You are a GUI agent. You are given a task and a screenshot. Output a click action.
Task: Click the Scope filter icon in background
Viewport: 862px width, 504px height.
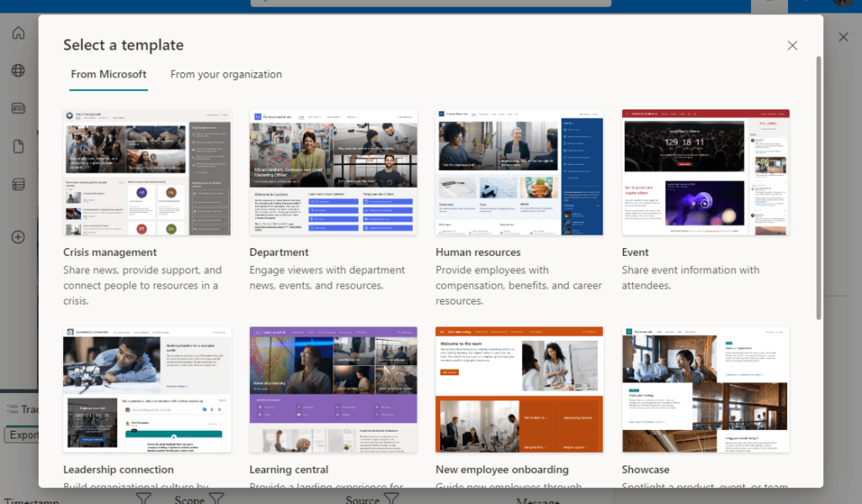(216, 499)
